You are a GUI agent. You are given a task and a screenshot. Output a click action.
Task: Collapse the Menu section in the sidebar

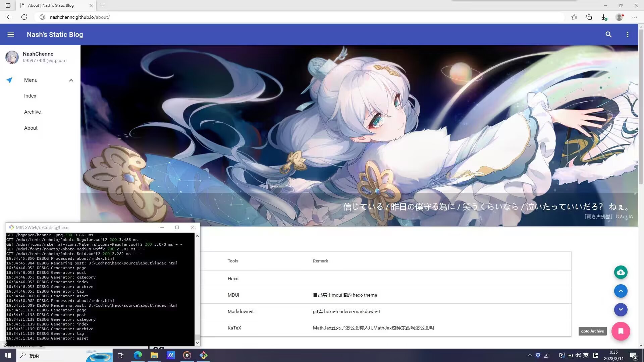tap(71, 80)
